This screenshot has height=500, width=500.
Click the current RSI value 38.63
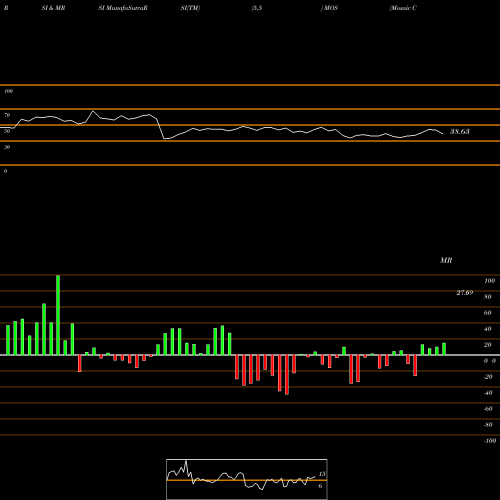point(460,131)
